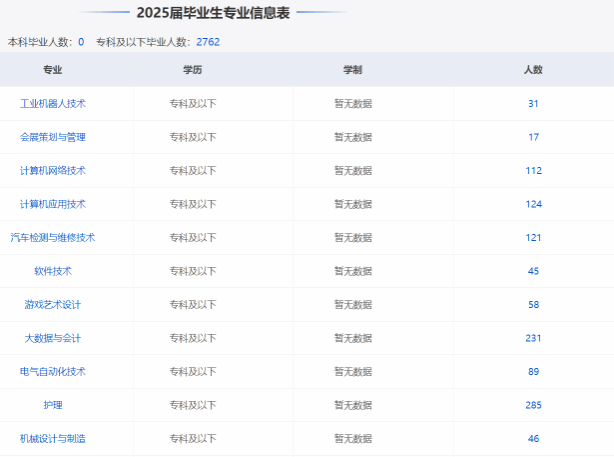Open the 计算机应用技术 major link
The image size is (614, 457).
point(53,204)
